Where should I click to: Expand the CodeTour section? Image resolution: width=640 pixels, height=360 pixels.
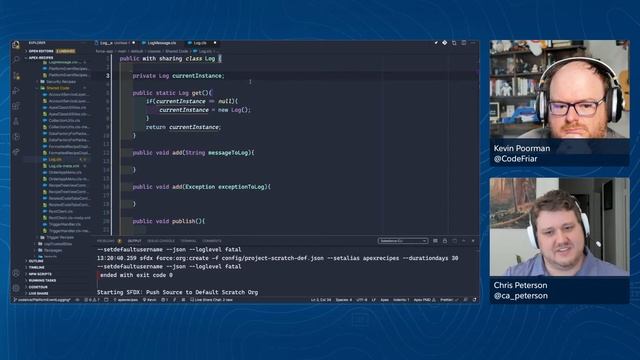(x=38, y=287)
